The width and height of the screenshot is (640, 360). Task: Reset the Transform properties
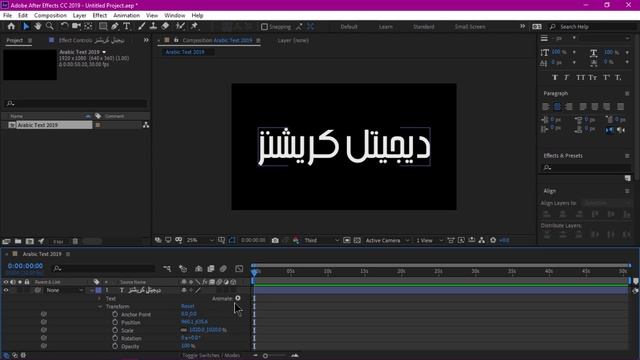[x=188, y=306]
